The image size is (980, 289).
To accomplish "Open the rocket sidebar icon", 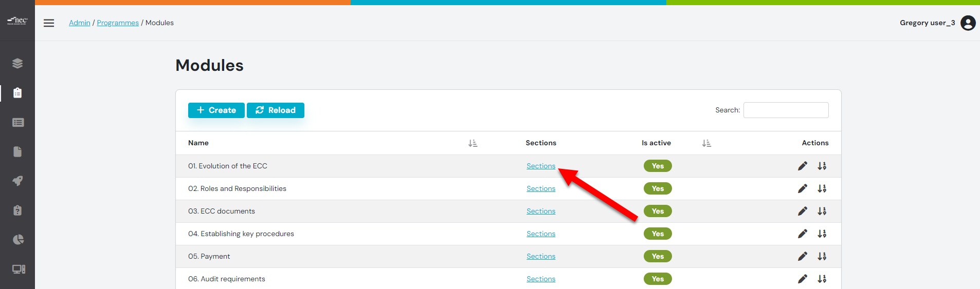I will tap(17, 181).
